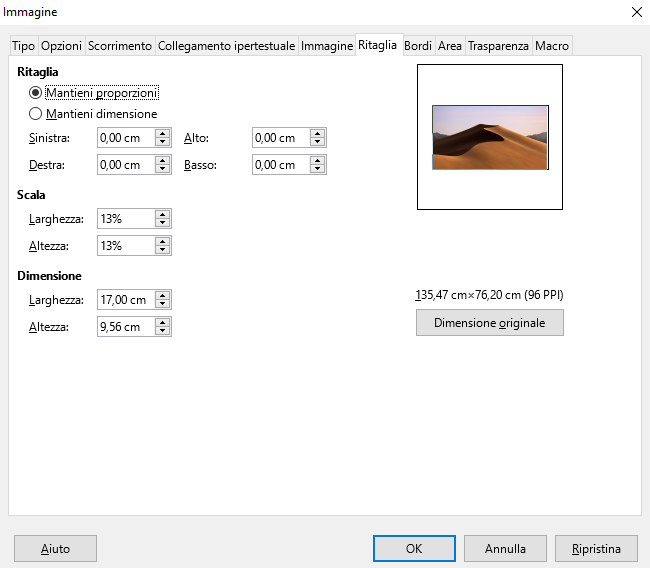
Task: Go to the Macro tab
Action: tap(552, 46)
